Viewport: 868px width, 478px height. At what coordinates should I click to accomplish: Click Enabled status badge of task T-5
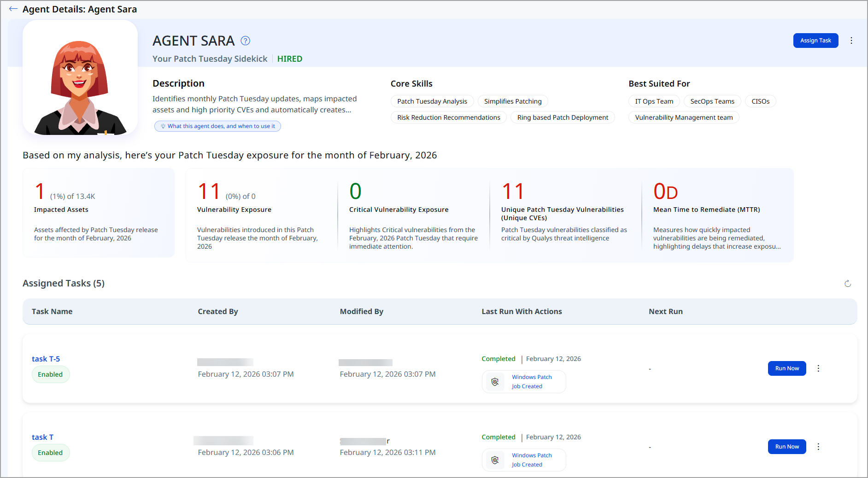tap(50, 374)
